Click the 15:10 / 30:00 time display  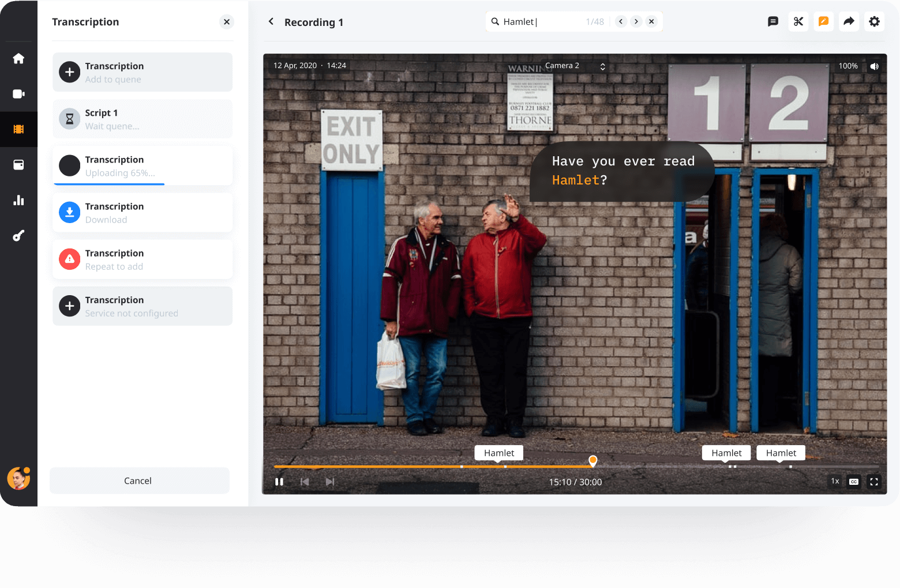575,483
